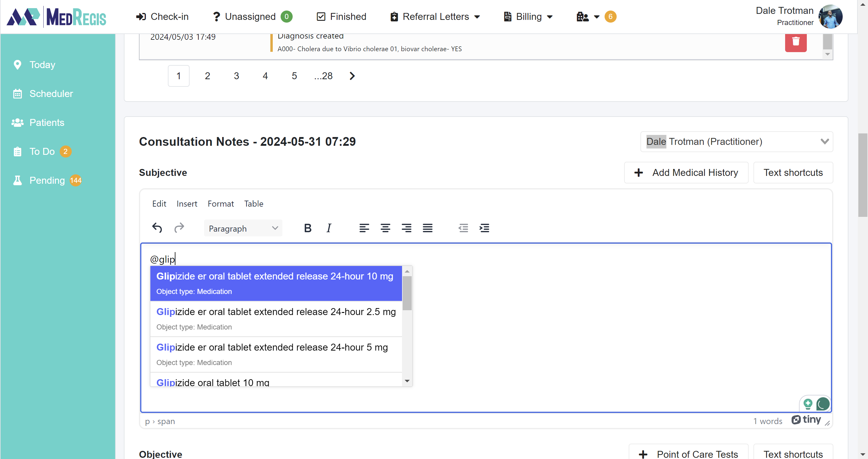This screenshot has width=868, height=459.
Task: Click the red trash delete icon
Action: click(796, 42)
